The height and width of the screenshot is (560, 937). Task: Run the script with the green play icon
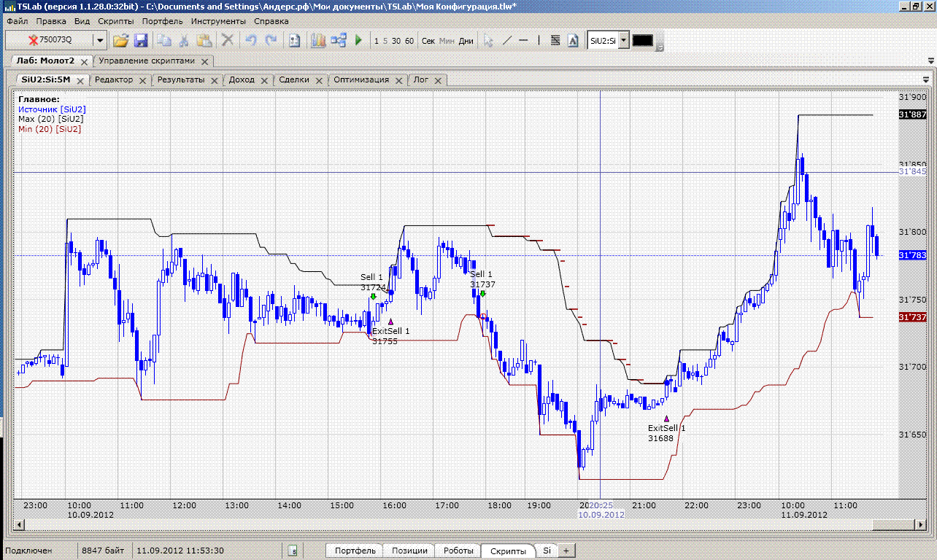point(358,41)
